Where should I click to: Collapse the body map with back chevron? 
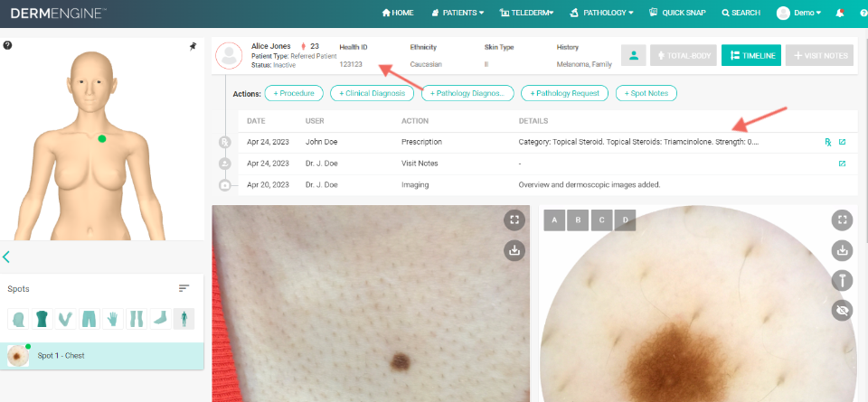pyautogui.click(x=6, y=257)
